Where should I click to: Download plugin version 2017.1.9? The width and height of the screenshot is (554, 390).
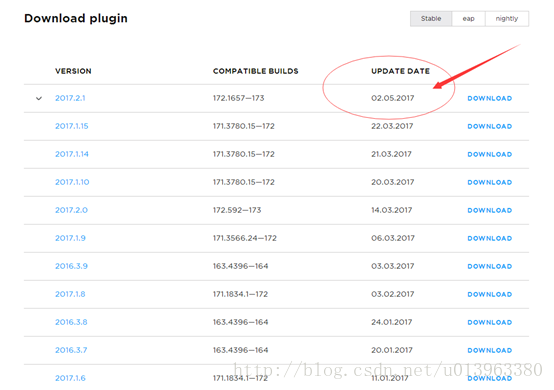(x=489, y=238)
